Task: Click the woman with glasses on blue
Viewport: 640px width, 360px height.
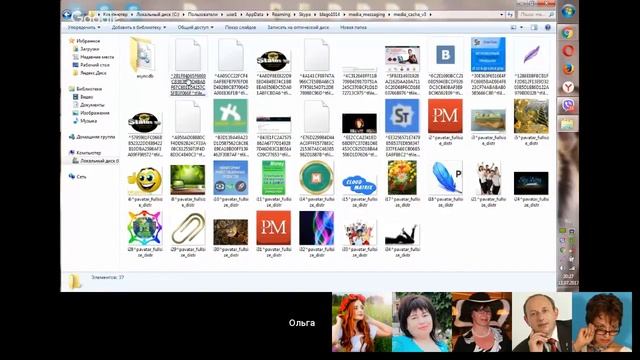Action: coord(602,322)
